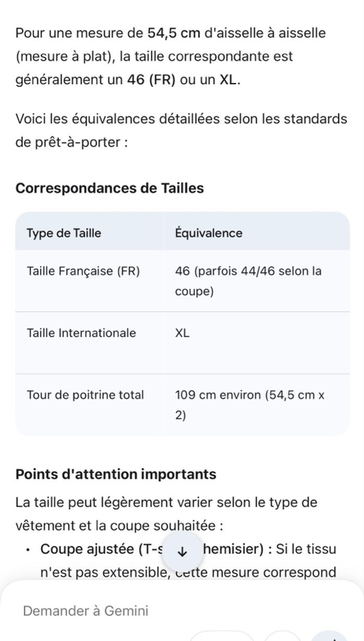Tap the bold '54,5 cm' in the intro
364x641 pixels.
(174, 33)
